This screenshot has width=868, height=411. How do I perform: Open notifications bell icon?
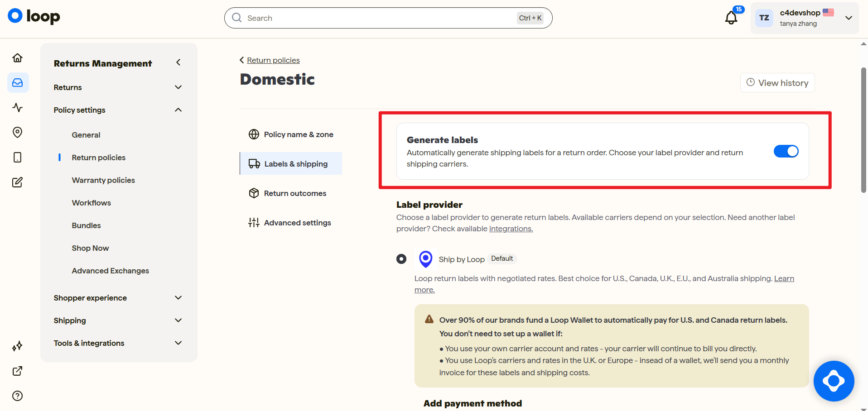(x=731, y=18)
